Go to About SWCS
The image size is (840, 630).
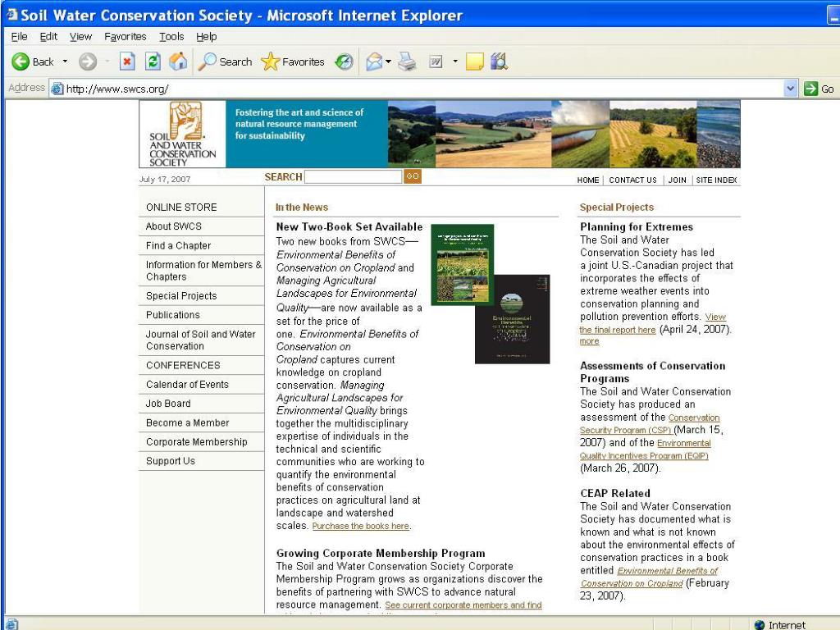point(174,226)
